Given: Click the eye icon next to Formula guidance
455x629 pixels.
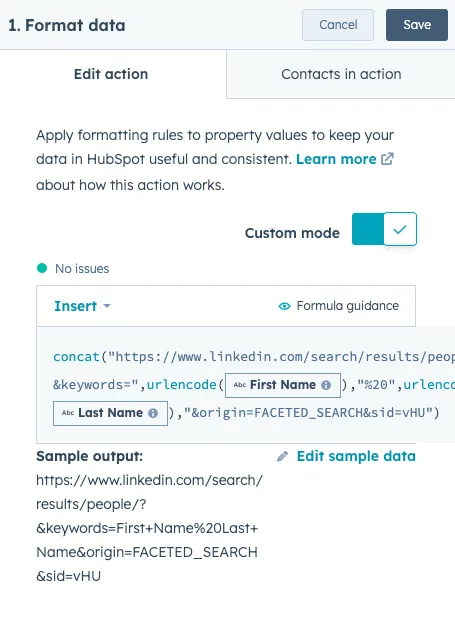Looking at the screenshot, I should [x=284, y=306].
